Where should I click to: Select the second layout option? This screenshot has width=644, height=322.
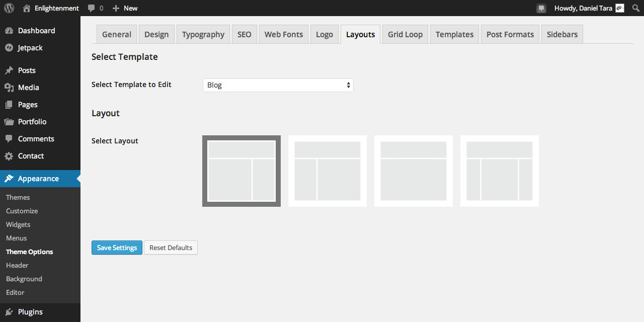point(327,171)
